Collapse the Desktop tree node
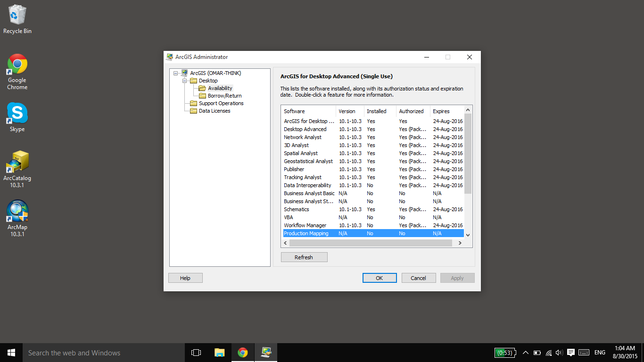This screenshot has height=362, width=644. click(x=185, y=81)
